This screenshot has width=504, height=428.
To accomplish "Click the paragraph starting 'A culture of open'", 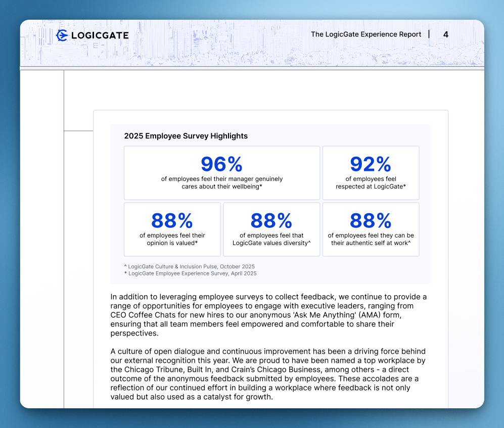I will pos(268,374).
